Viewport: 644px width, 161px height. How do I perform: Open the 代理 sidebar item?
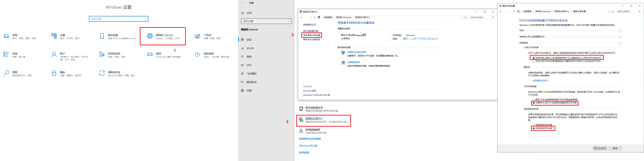(x=266, y=91)
